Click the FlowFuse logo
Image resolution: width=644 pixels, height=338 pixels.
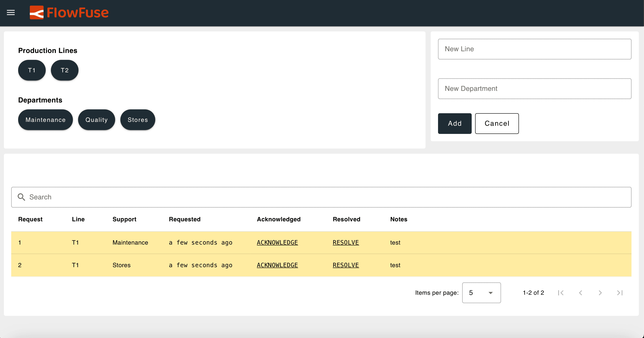click(69, 13)
